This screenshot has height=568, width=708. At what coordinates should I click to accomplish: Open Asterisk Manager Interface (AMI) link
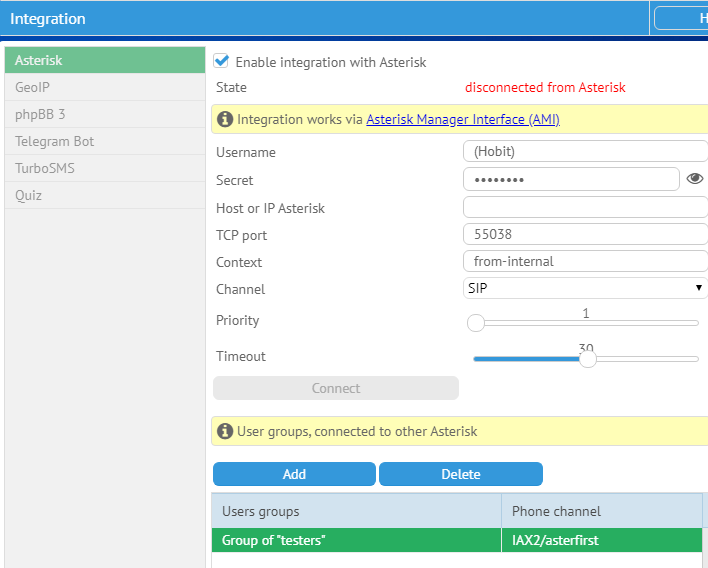click(x=462, y=120)
